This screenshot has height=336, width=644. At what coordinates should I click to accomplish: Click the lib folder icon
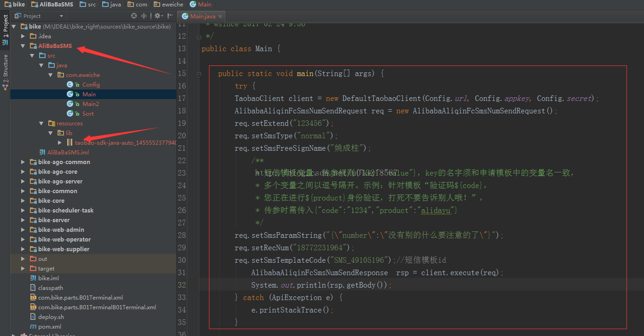(61, 133)
